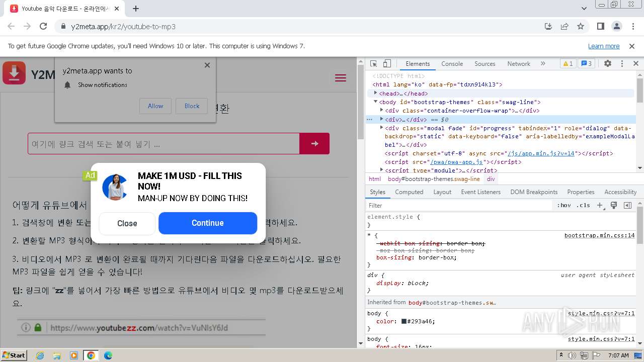The height and width of the screenshot is (362, 644).
Task: Block notifications from y2meta.app
Action: tap(192, 106)
